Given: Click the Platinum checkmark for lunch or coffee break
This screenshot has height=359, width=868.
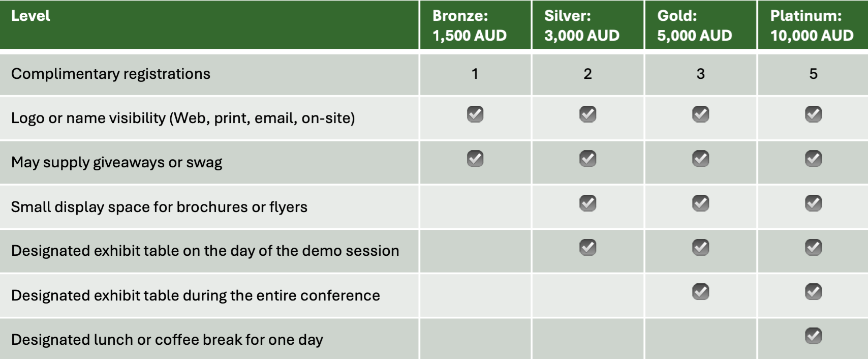Looking at the screenshot, I should pos(813,336).
